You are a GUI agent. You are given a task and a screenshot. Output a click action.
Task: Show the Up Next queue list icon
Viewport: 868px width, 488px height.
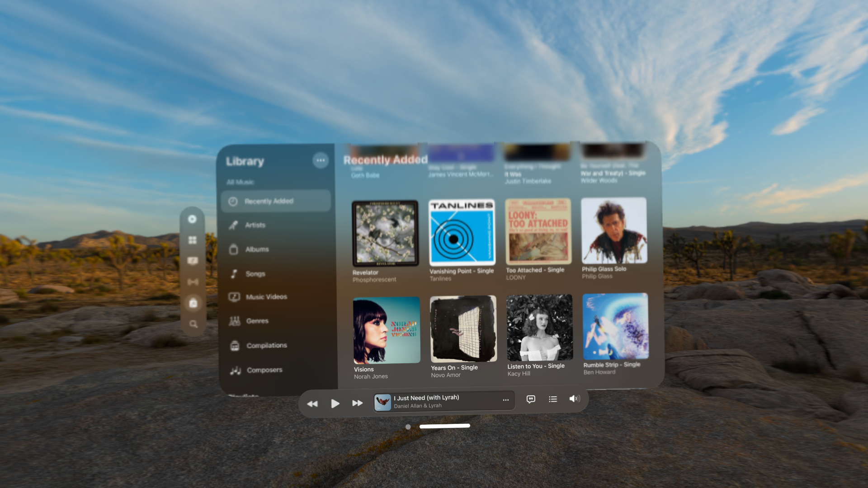tap(553, 399)
